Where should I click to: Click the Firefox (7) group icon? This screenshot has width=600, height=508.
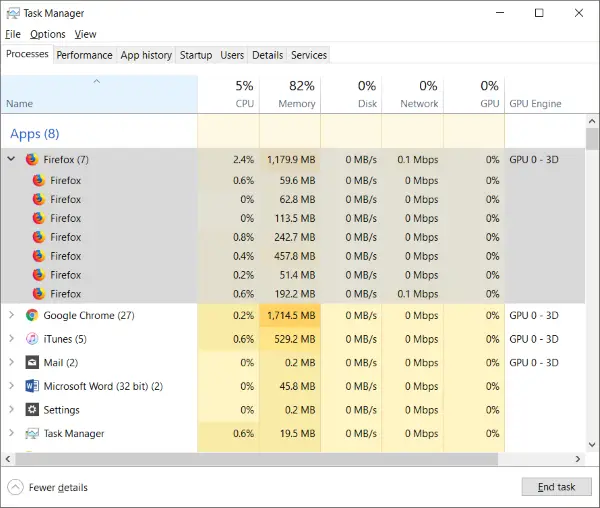32,159
